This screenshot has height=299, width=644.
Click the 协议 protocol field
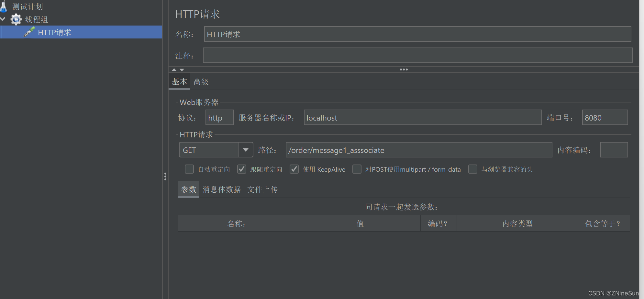[219, 117]
